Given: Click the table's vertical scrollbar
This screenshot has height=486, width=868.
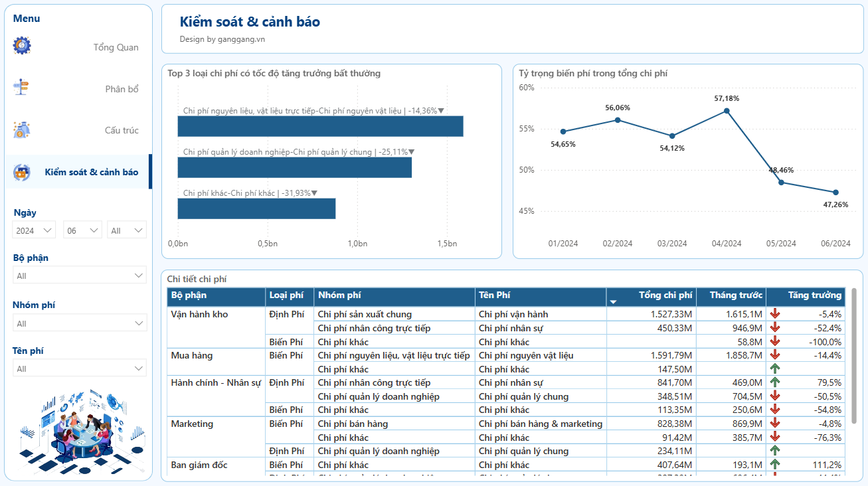Looking at the screenshot, I should (854, 355).
